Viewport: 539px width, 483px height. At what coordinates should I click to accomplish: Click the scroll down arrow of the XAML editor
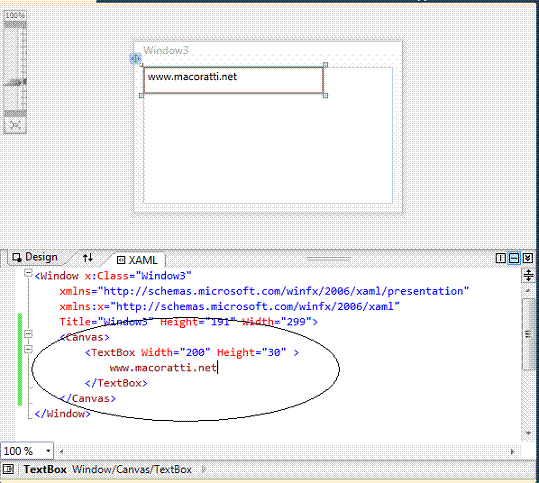(x=528, y=433)
